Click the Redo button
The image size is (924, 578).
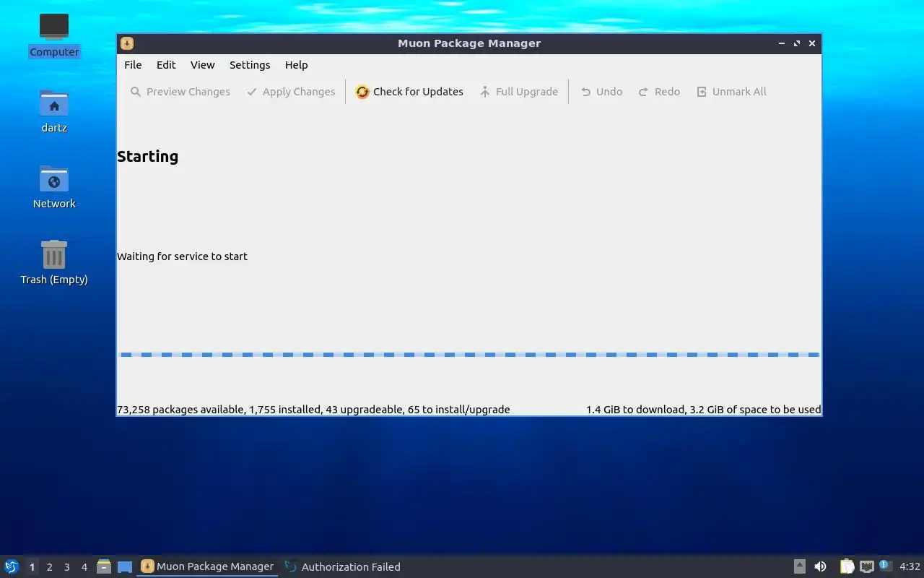659,92
